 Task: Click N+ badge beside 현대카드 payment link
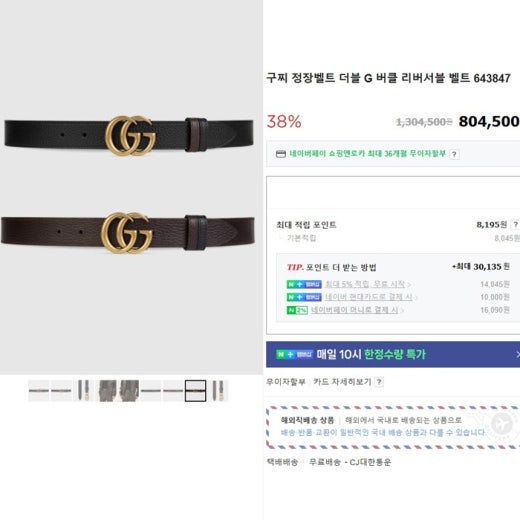(x=304, y=297)
